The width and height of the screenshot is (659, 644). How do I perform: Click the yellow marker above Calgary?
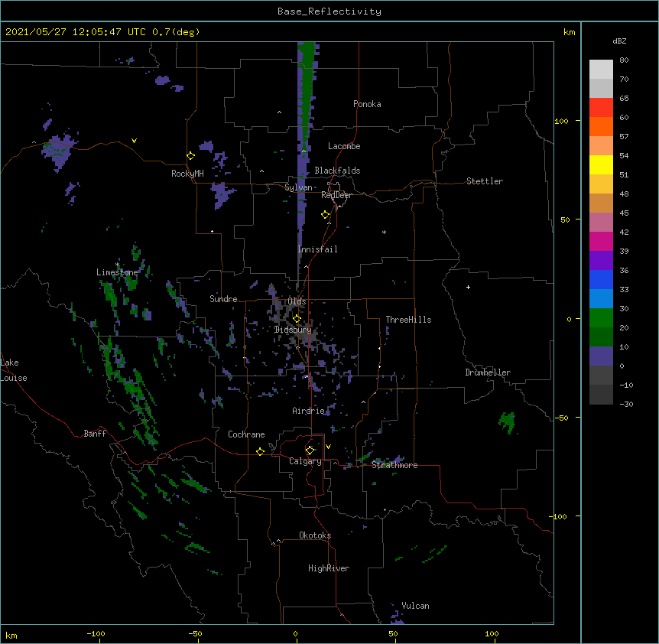310,450
